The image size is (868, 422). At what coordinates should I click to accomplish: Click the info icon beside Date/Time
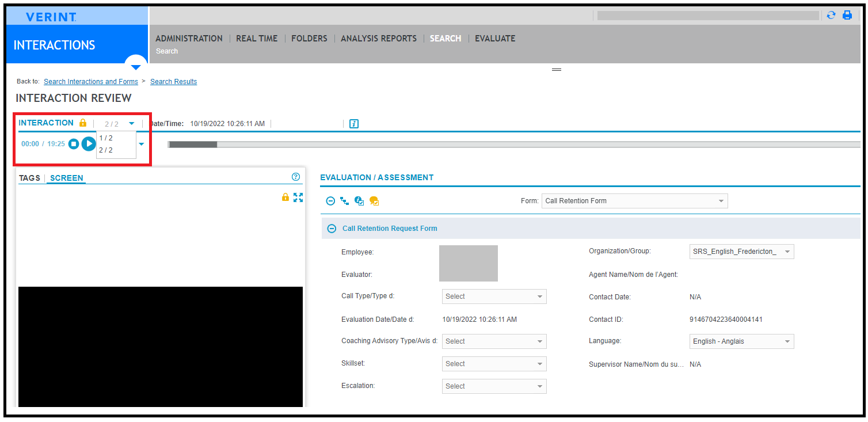tap(354, 124)
